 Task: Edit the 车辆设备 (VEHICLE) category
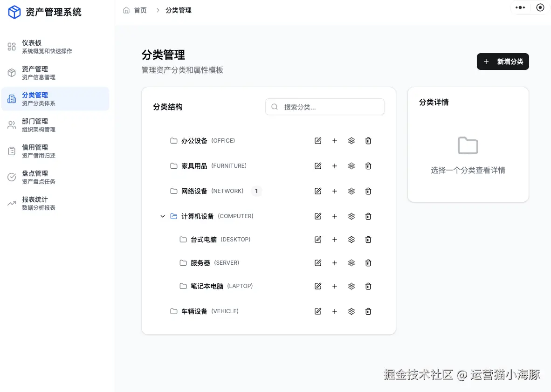coord(318,311)
